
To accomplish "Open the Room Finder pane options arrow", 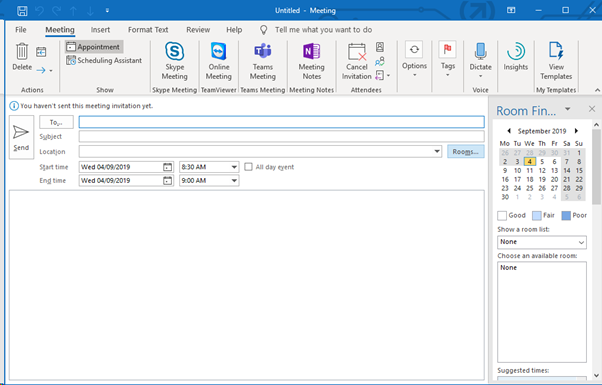I will [x=567, y=109].
